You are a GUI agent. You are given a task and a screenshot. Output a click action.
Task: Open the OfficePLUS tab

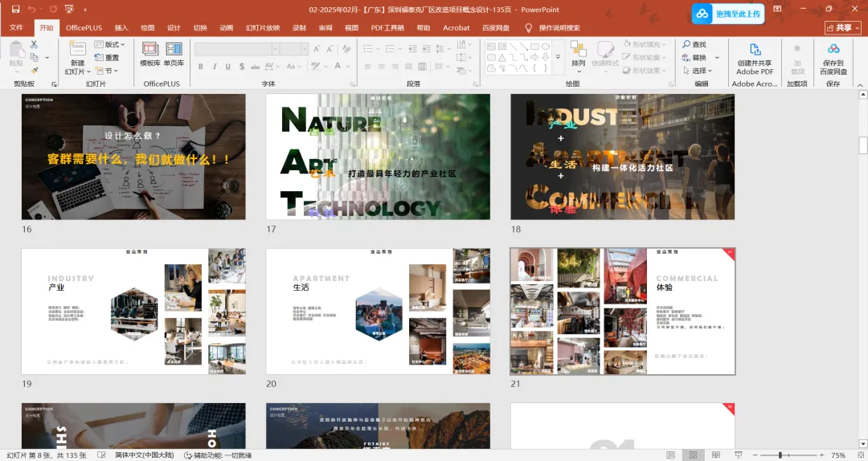84,27
